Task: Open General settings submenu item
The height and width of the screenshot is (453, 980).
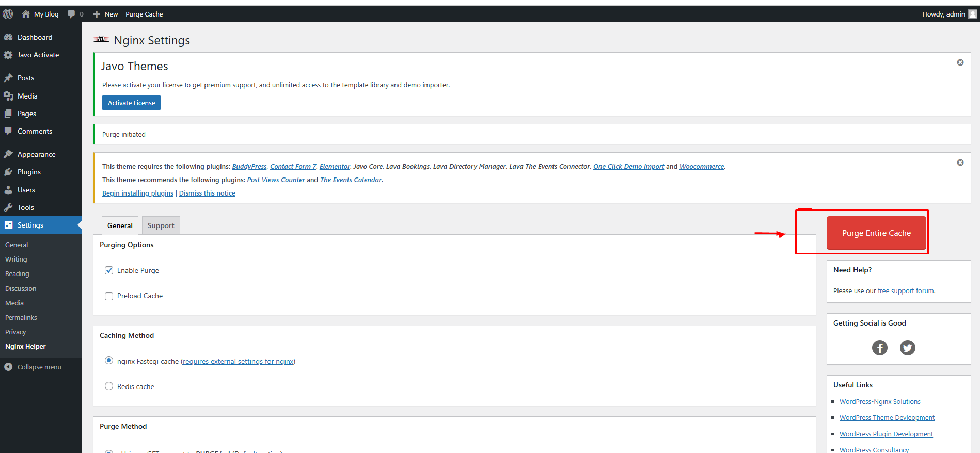Action: [17, 245]
